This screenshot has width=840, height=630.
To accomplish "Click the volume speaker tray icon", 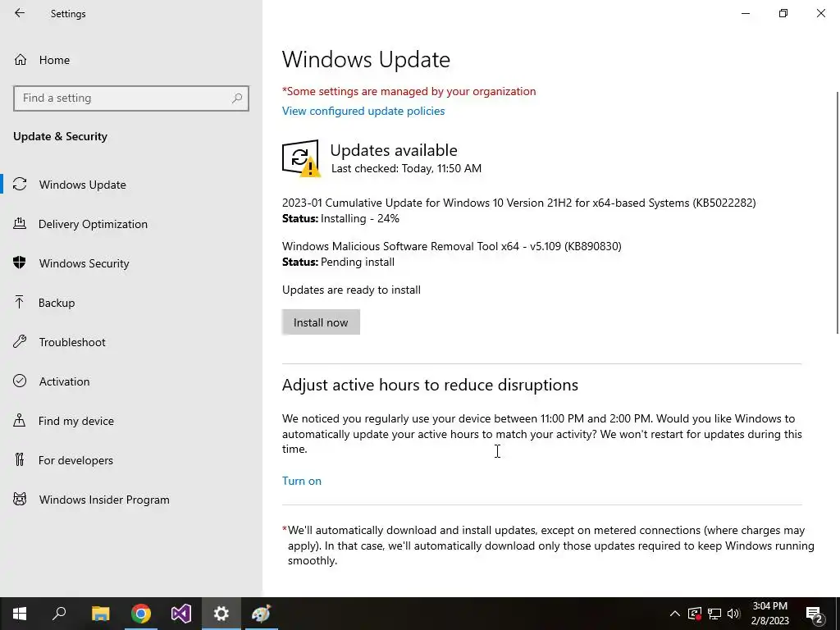I will (733, 614).
